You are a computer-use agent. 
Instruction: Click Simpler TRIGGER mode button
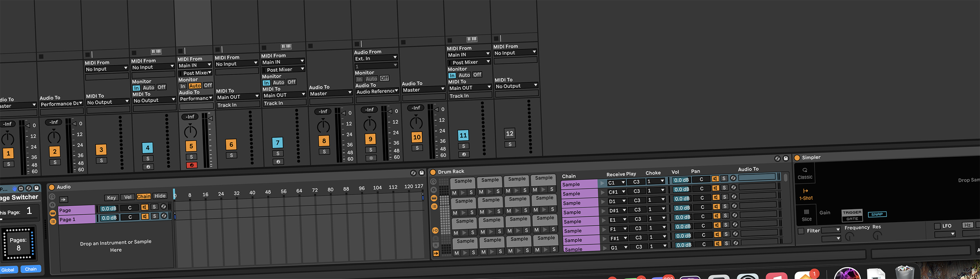[852, 212]
